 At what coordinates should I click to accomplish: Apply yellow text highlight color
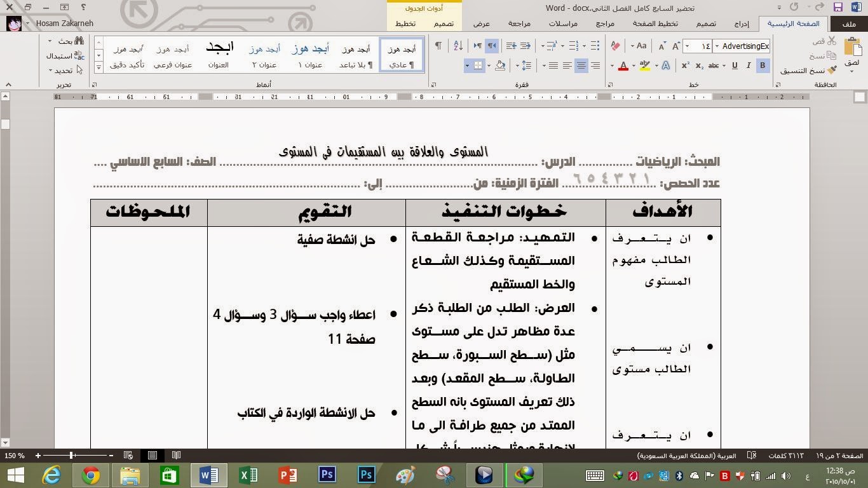click(x=644, y=65)
